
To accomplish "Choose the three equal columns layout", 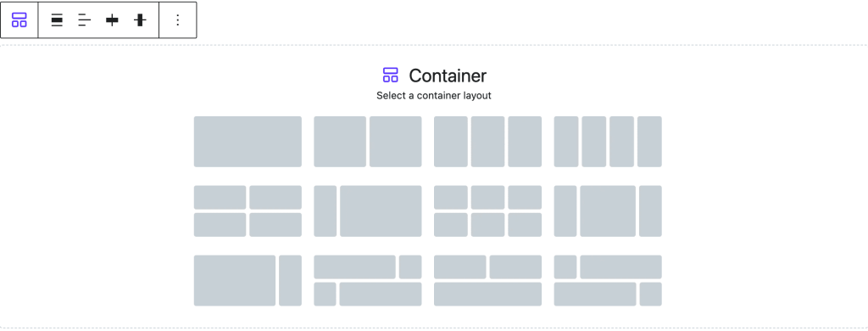I will pyautogui.click(x=487, y=142).
